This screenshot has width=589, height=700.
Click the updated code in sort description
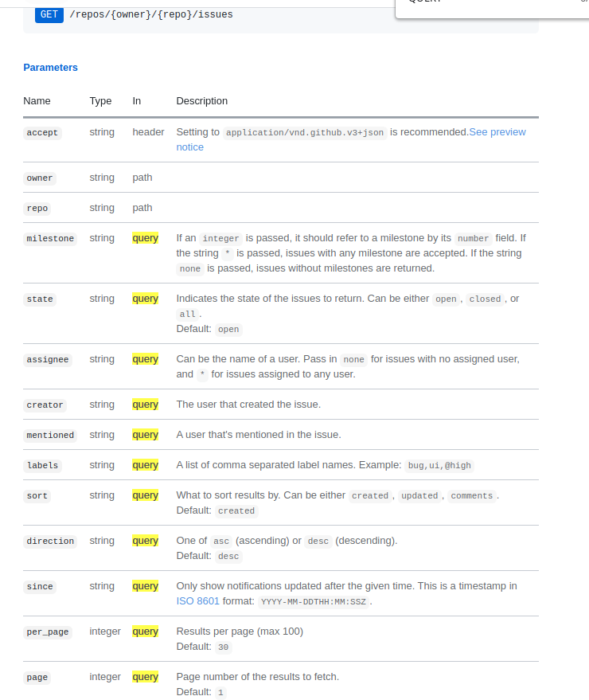point(419,496)
